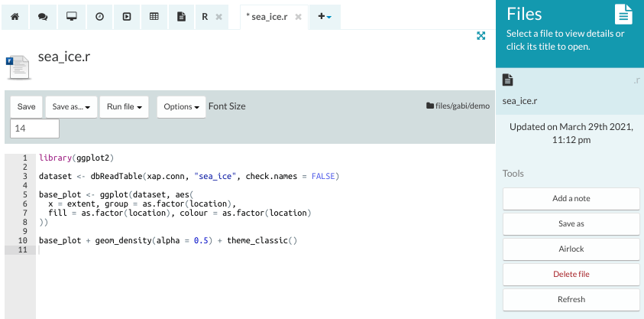Close the sea_ice.r tab

coord(298,16)
